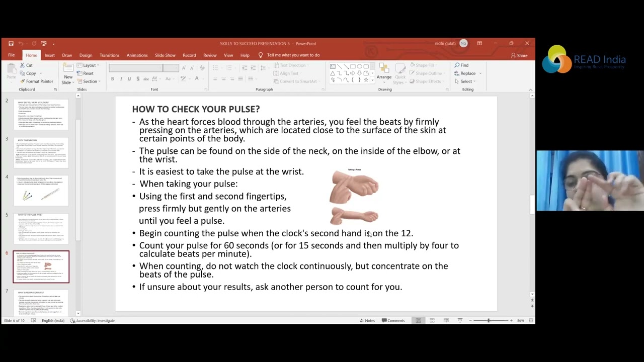644x362 pixels.
Task: Open the Layout dropdown
Action: coord(89,65)
